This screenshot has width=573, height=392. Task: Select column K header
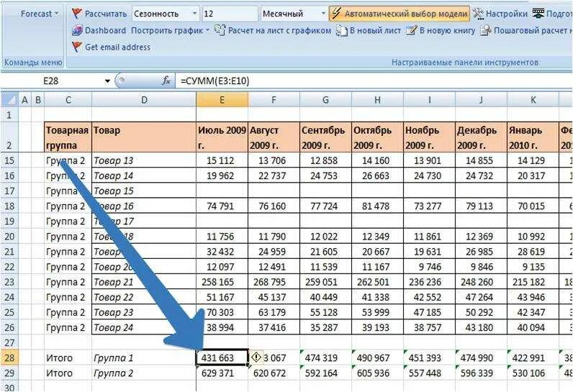(x=533, y=100)
